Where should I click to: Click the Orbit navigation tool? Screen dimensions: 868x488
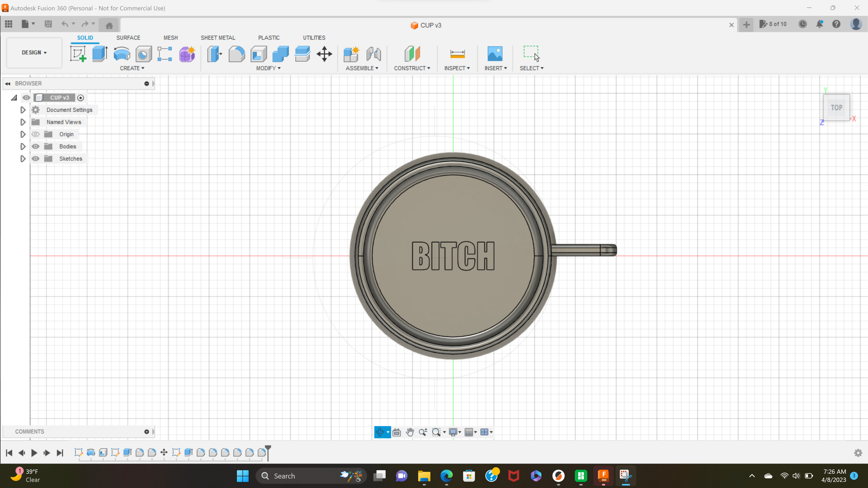pos(380,432)
